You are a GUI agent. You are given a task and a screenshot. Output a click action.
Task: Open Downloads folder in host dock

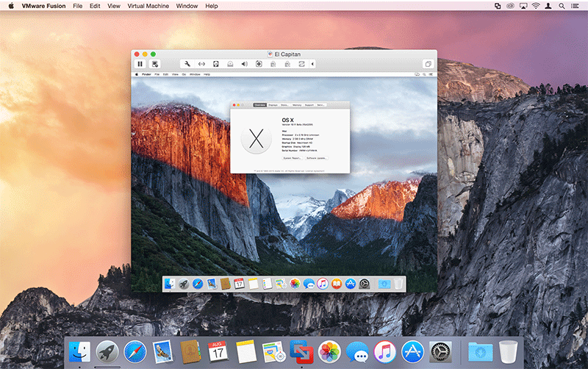tap(481, 352)
